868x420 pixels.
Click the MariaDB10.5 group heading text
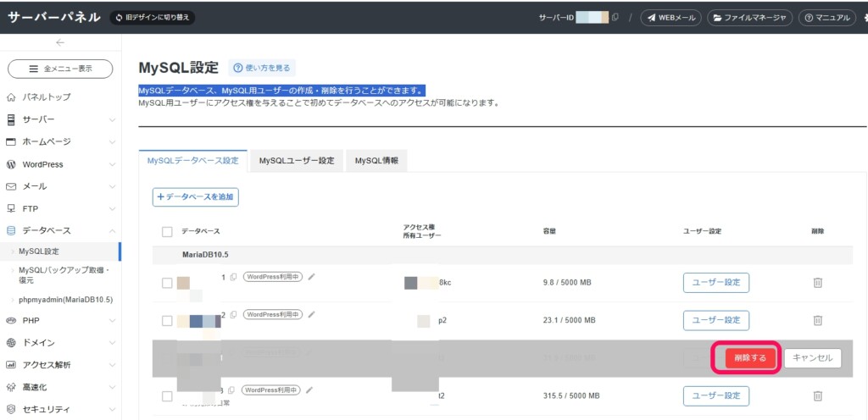tap(205, 256)
